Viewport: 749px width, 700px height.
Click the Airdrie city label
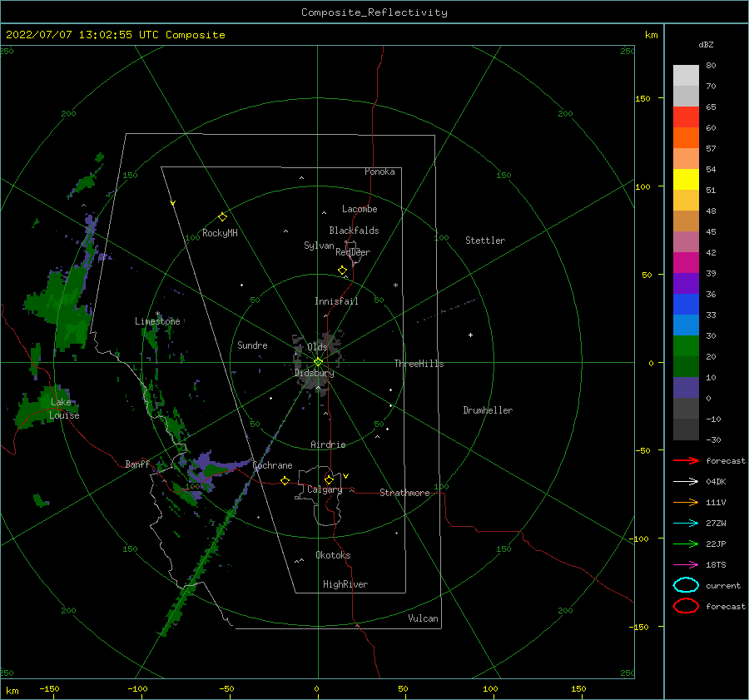[x=328, y=444]
